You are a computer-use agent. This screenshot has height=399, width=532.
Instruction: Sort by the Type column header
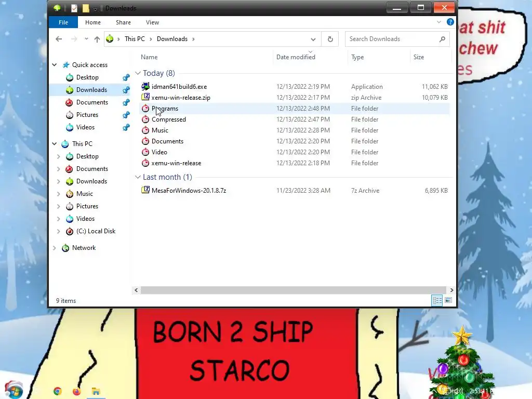[x=357, y=57]
